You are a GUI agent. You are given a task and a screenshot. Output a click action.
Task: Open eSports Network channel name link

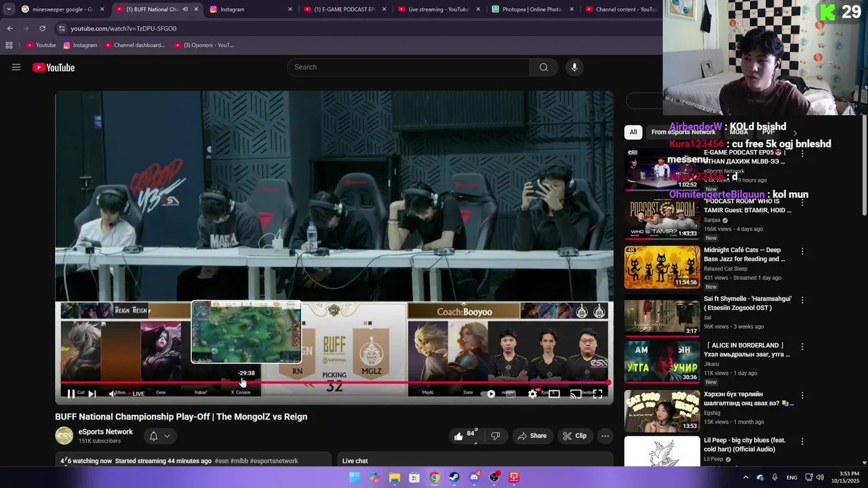pos(106,432)
